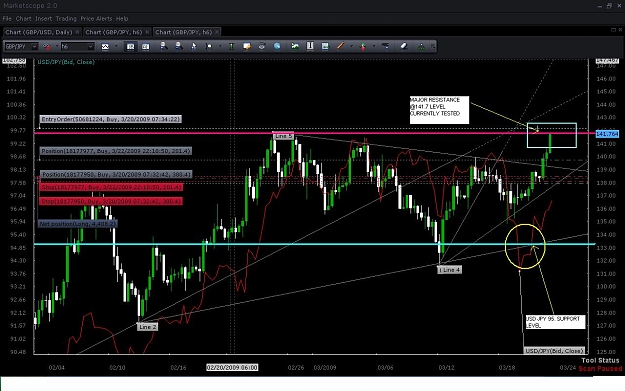
Task: Click the chart type icon after h6 box
Action: [x=105, y=47]
